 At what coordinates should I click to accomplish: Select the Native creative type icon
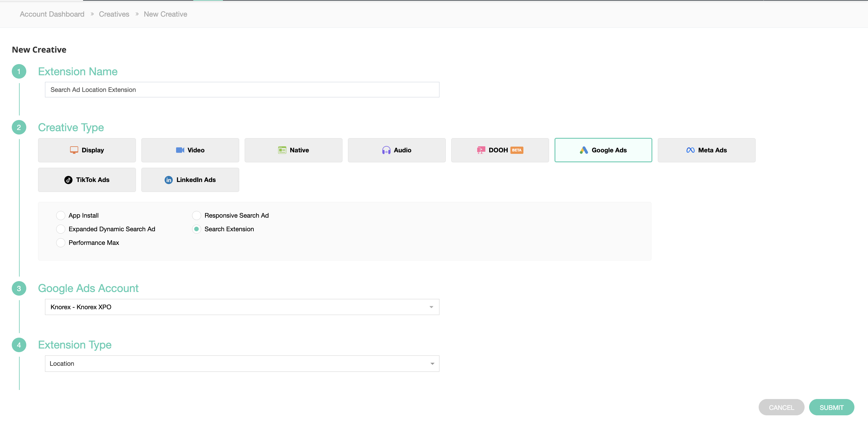[x=293, y=150]
